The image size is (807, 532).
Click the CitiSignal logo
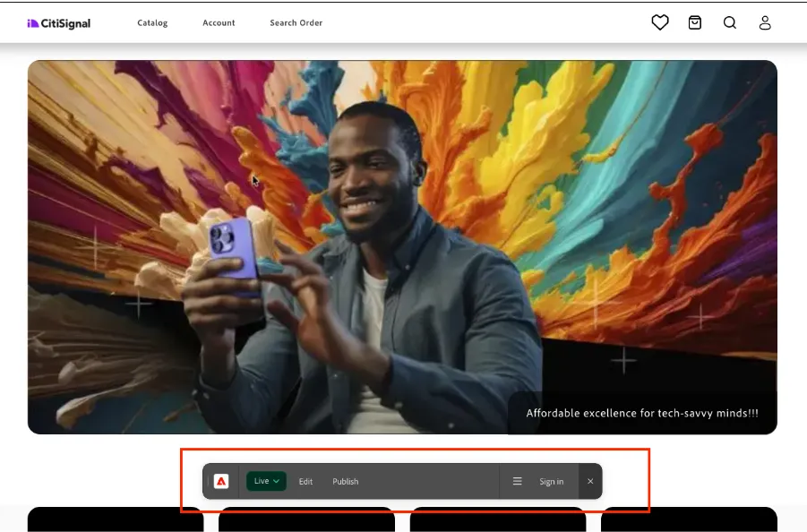pyautogui.click(x=59, y=23)
